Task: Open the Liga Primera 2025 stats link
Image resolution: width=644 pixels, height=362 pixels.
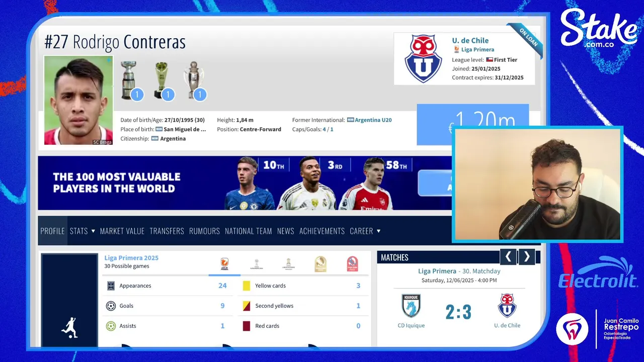Action: coord(131,258)
